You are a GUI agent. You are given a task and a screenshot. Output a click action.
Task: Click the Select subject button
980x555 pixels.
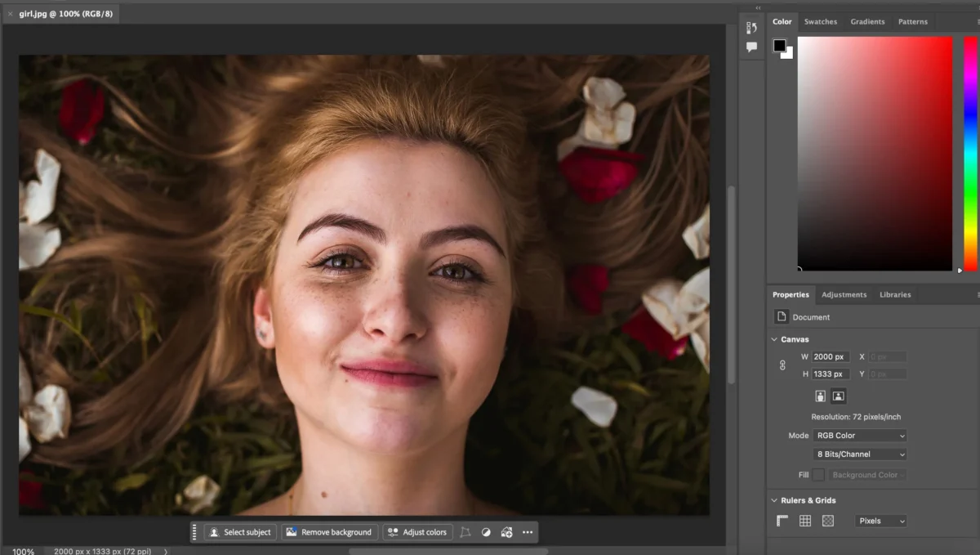[241, 532]
